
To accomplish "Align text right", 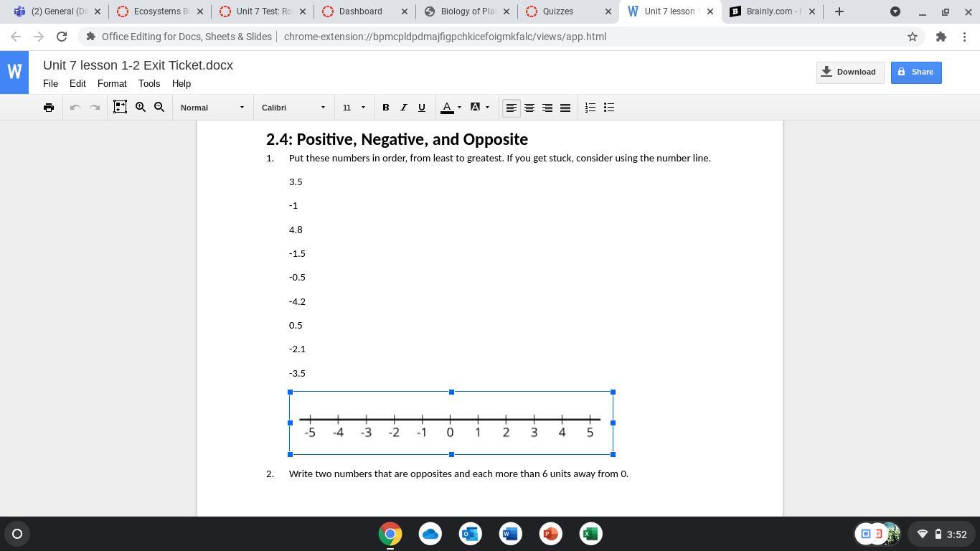I will pos(547,108).
